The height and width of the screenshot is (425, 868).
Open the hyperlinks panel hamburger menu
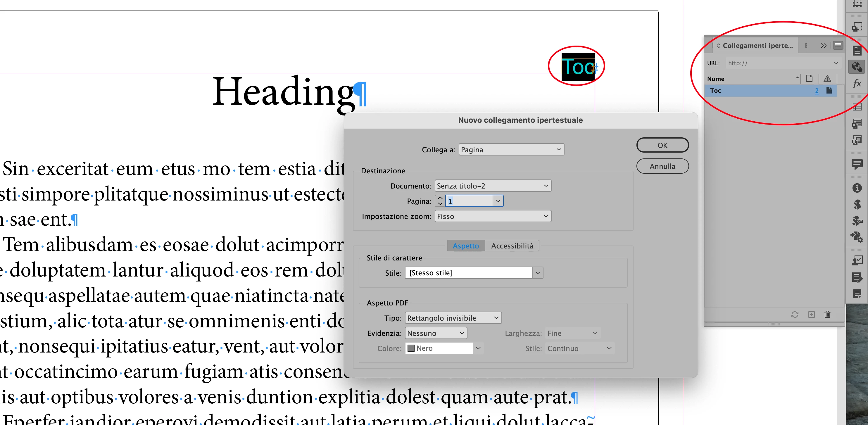point(838,46)
